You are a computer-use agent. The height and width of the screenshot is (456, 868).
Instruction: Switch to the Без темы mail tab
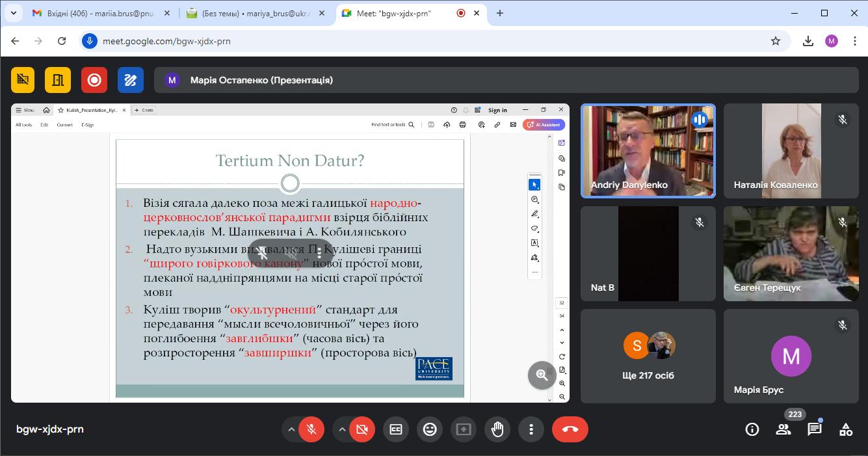250,13
